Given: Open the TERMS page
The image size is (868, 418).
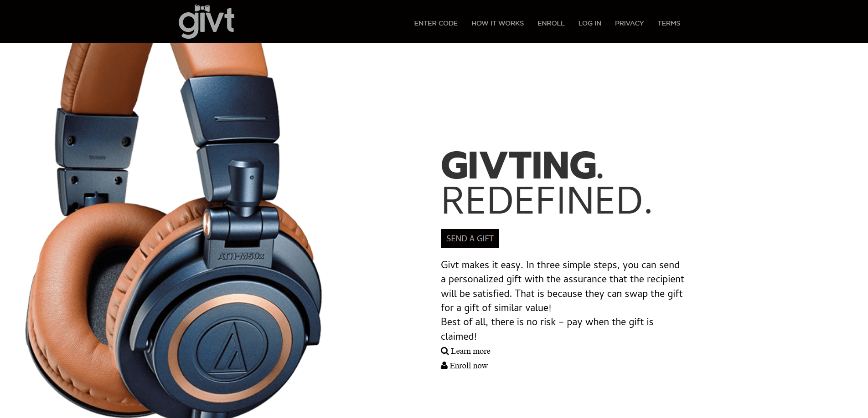Looking at the screenshot, I should [x=669, y=23].
